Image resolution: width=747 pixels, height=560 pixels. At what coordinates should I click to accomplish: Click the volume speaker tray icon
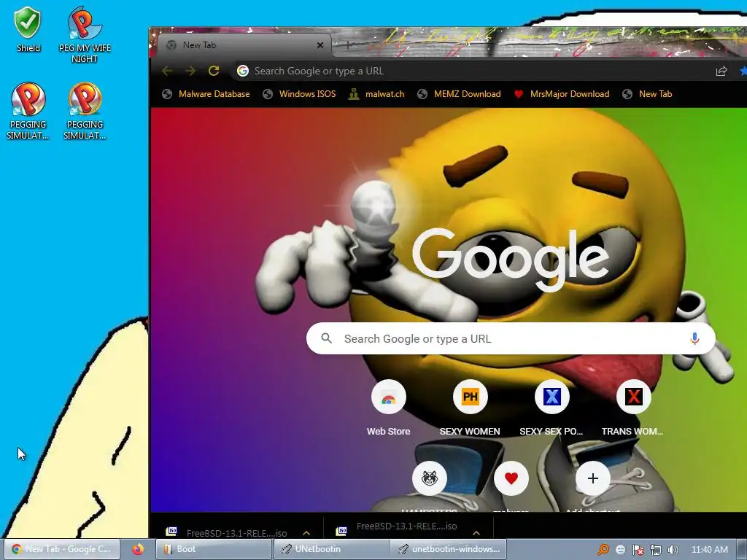pyautogui.click(x=673, y=550)
